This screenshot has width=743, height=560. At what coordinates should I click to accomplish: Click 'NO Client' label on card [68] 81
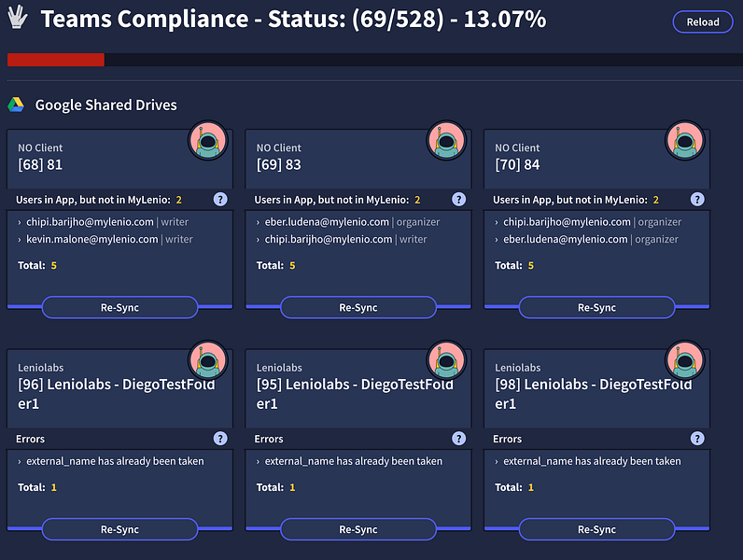[40, 147]
